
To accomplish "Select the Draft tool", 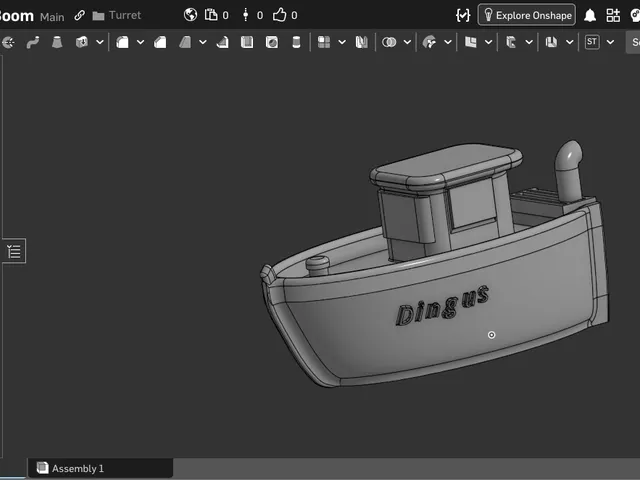I will tap(185, 42).
